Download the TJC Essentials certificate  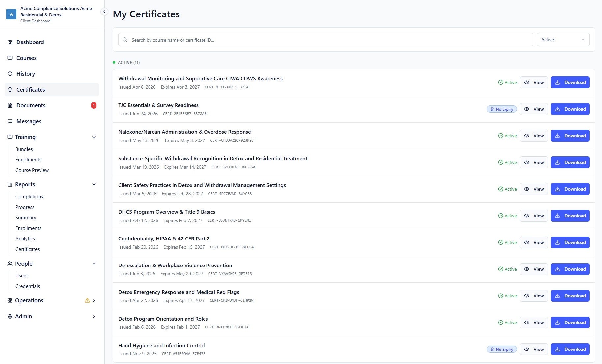(x=570, y=109)
